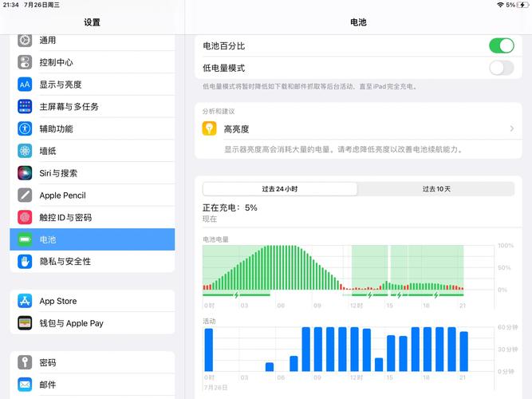This screenshot has width=532, height=399.
Task: Open 主屏幕与多任务 settings row
Action: pos(93,107)
